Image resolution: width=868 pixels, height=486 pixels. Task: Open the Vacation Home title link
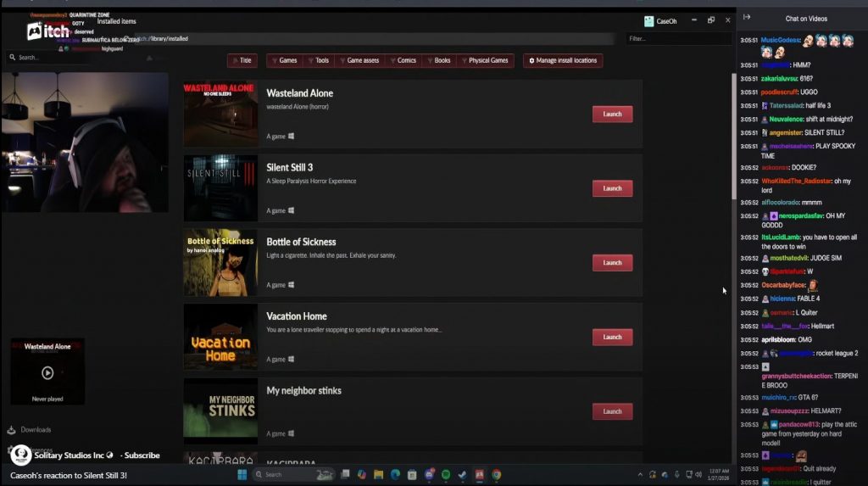(x=297, y=316)
